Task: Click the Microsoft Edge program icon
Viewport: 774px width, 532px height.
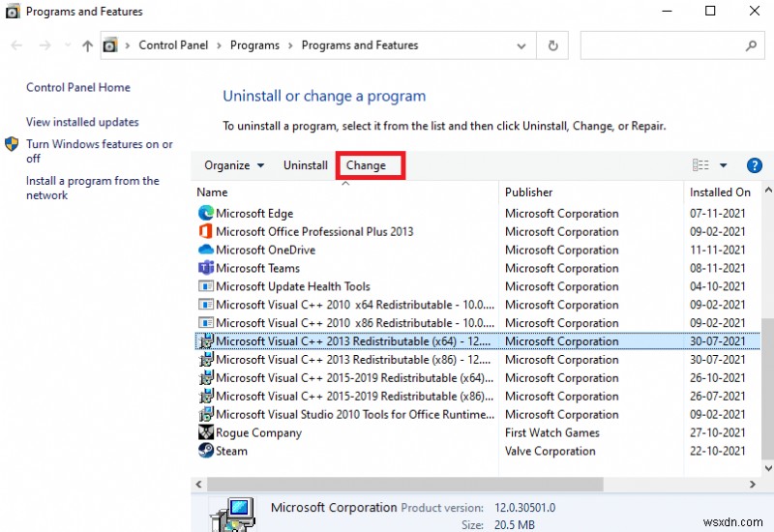Action: coord(206,213)
